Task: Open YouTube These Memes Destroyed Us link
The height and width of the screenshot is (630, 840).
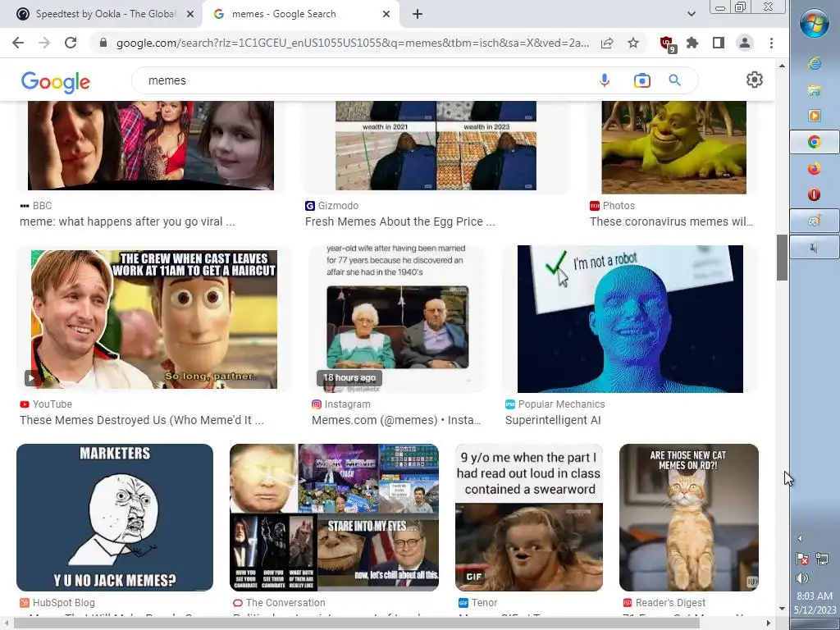Action: [x=142, y=420]
